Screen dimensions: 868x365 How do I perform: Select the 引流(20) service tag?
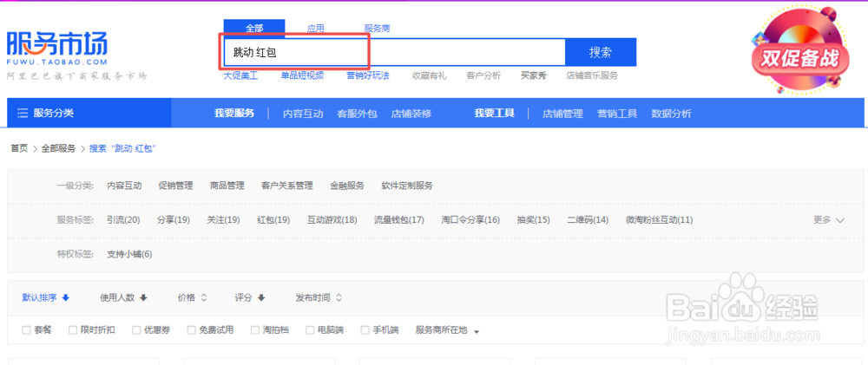[x=123, y=220]
